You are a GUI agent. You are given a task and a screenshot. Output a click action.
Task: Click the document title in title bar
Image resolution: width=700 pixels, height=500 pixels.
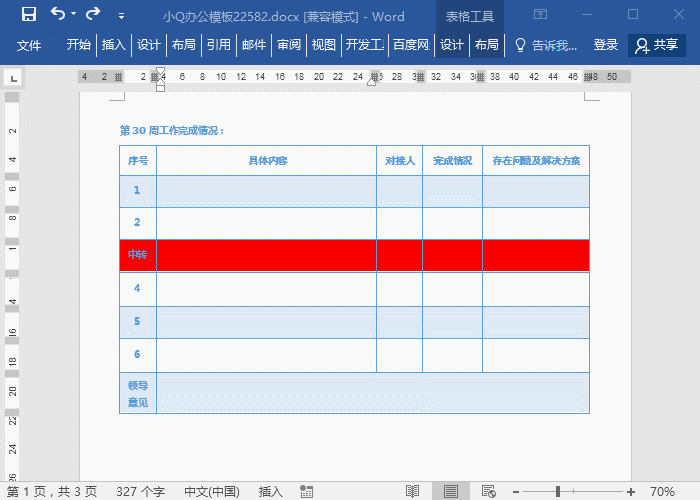pyautogui.click(x=283, y=17)
